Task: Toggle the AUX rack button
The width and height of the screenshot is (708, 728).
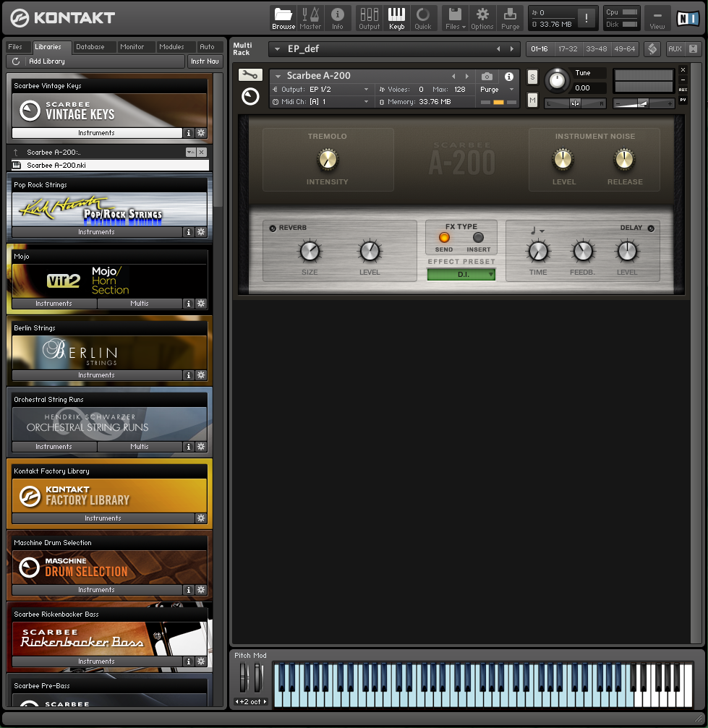Action: tap(675, 48)
